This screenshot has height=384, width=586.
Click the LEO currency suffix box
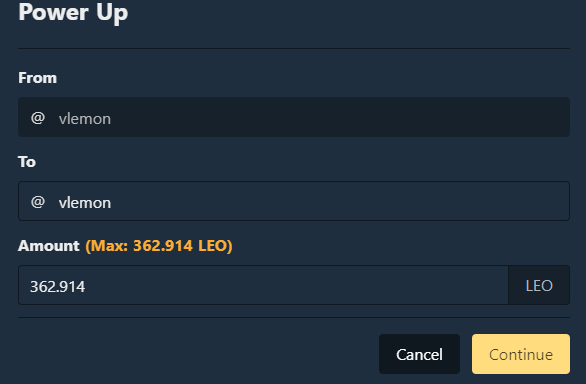(539, 285)
